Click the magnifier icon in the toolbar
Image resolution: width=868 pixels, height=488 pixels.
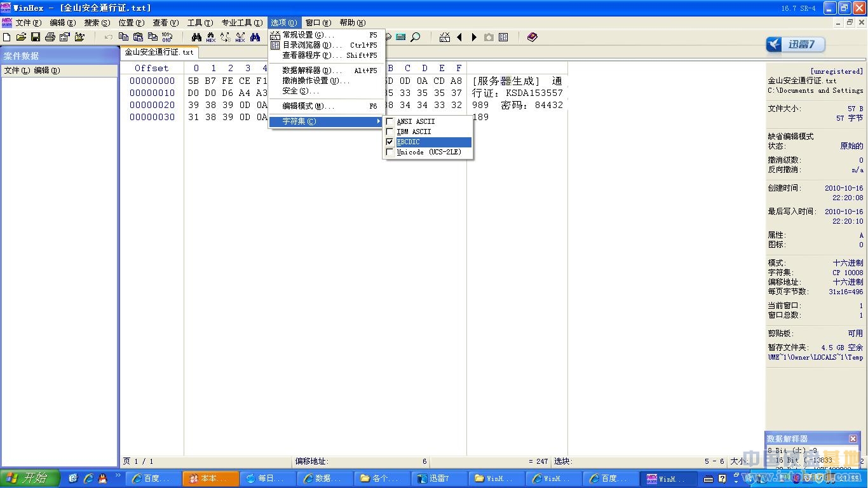[416, 37]
